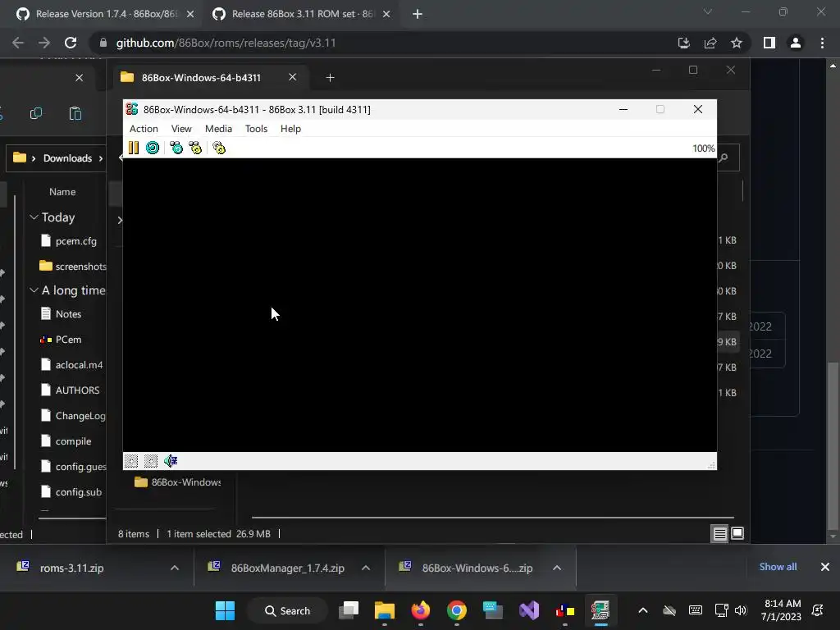
Task: Go back in Chrome
Action: coord(18,43)
